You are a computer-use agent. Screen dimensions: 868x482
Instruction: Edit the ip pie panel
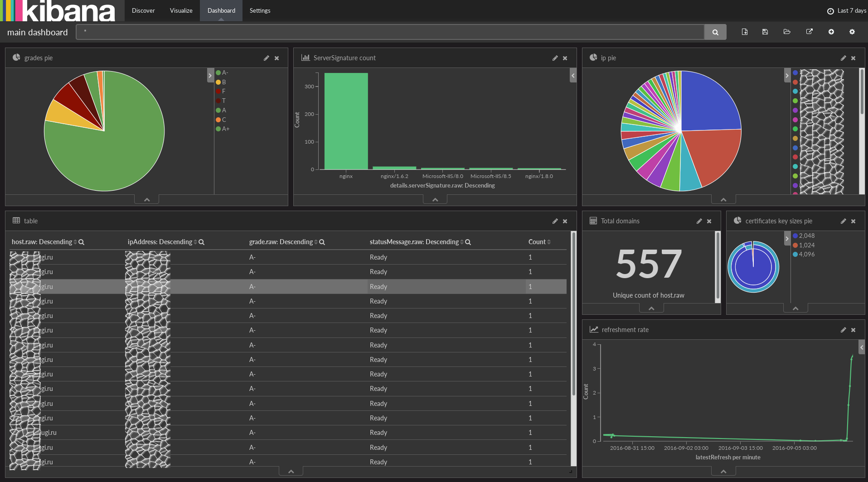tap(844, 58)
